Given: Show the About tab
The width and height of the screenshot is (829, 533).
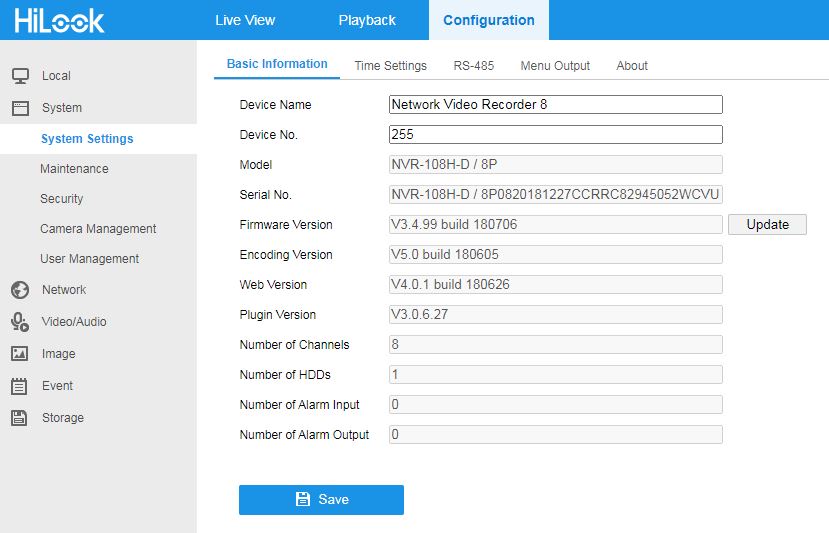Looking at the screenshot, I should coord(632,66).
